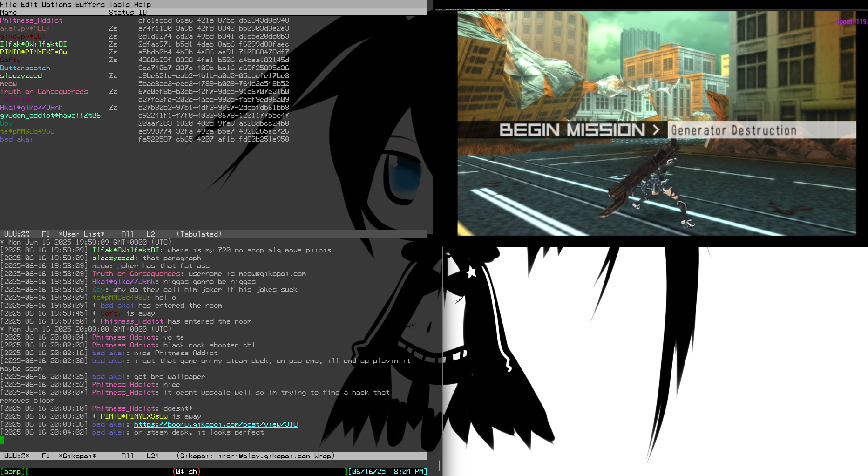The width and height of the screenshot is (868, 476).
Task: Click the [bamp] session name in status bar
Action: [x=13, y=471]
